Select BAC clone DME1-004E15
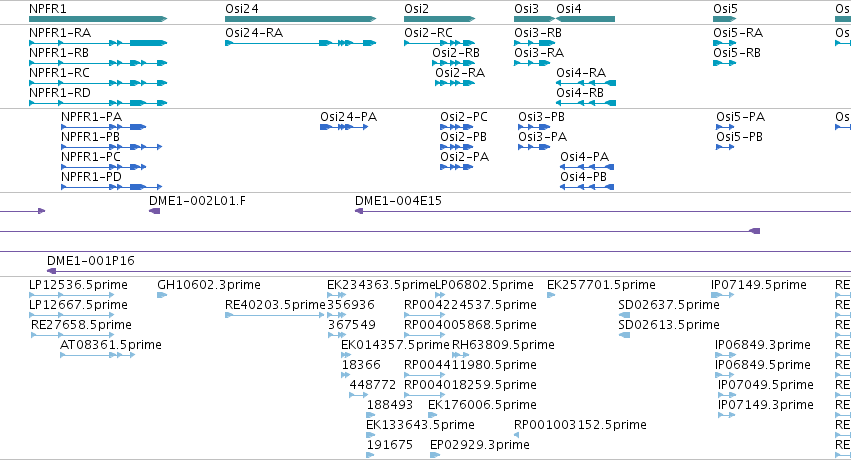 (398, 201)
